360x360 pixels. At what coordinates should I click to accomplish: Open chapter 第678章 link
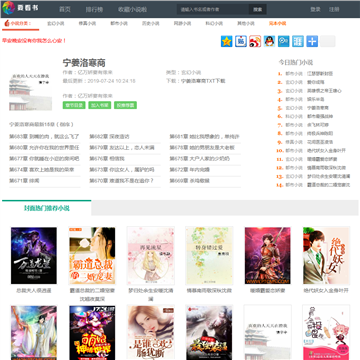[x=202, y=148]
